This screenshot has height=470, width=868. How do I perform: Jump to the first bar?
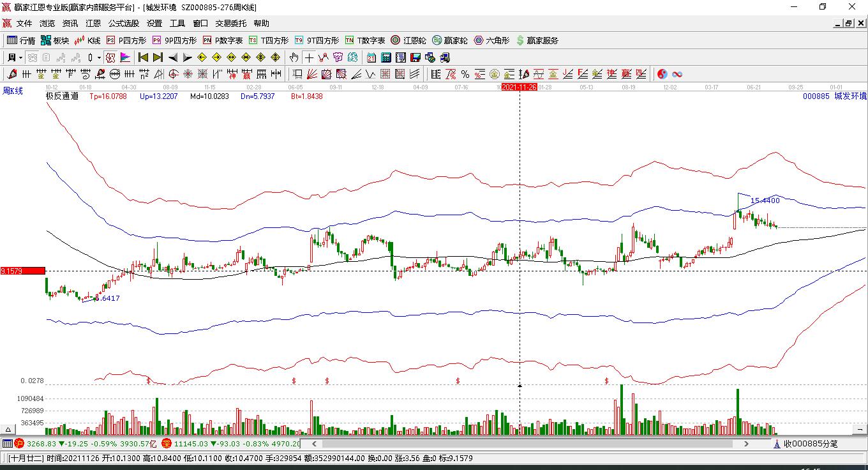coord(143,57)
